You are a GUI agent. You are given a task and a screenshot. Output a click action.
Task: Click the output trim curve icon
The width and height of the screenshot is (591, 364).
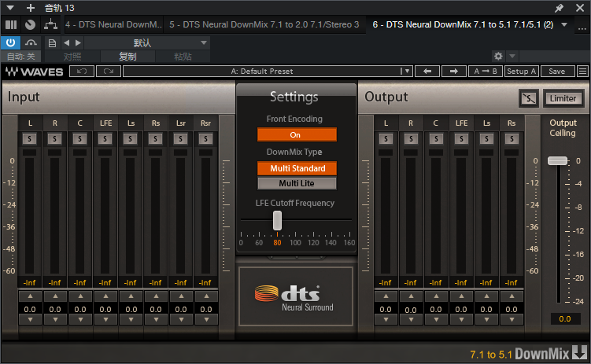(528, 98)
